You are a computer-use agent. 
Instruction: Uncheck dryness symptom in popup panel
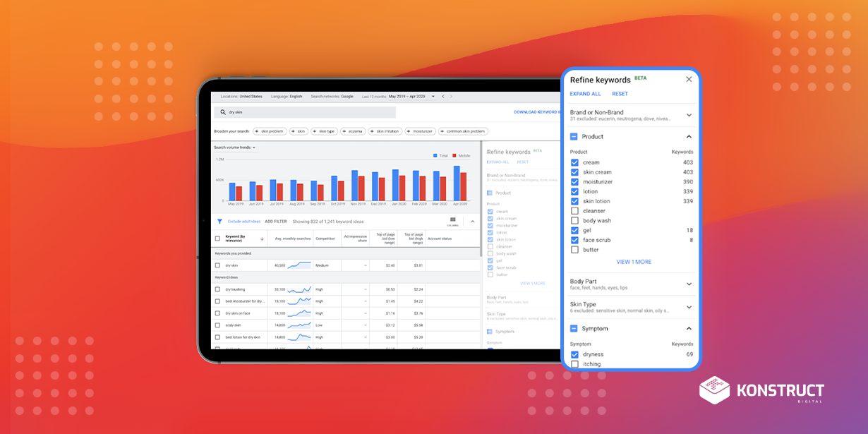tap(574, 354)
